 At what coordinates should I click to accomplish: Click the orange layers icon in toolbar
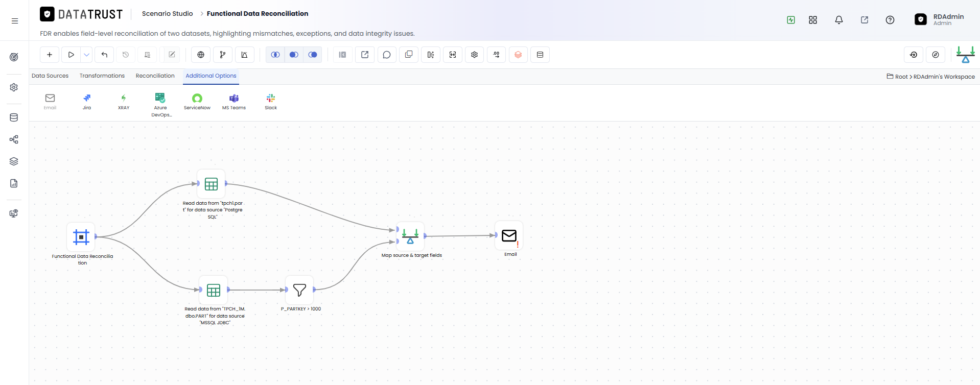(x=518, y=55)
